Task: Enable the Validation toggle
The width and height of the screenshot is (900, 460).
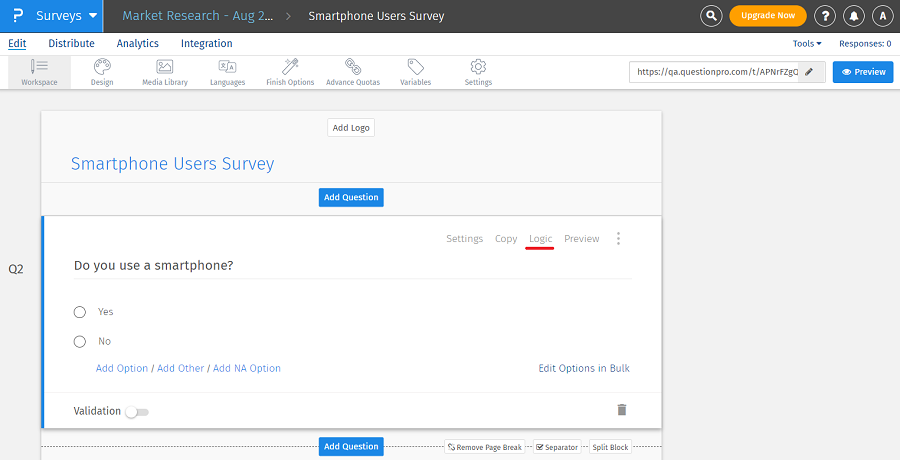Action: [x=136, y=412]
